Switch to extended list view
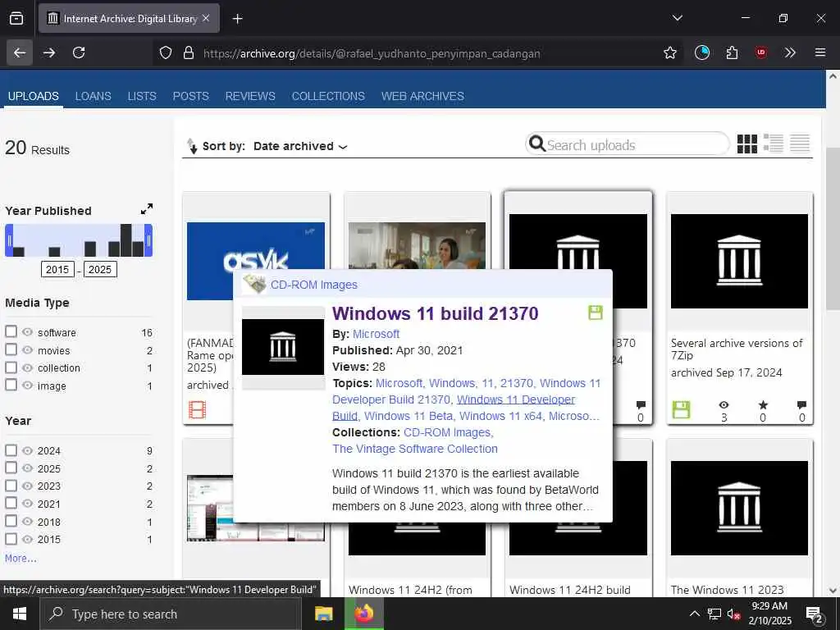Viewport: 840px width, 630px height. [773, 143]
